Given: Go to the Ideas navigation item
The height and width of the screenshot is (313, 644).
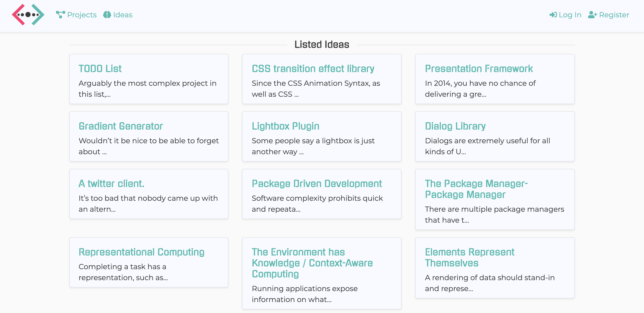Looking at the screenshot, I should click(123, 15).
